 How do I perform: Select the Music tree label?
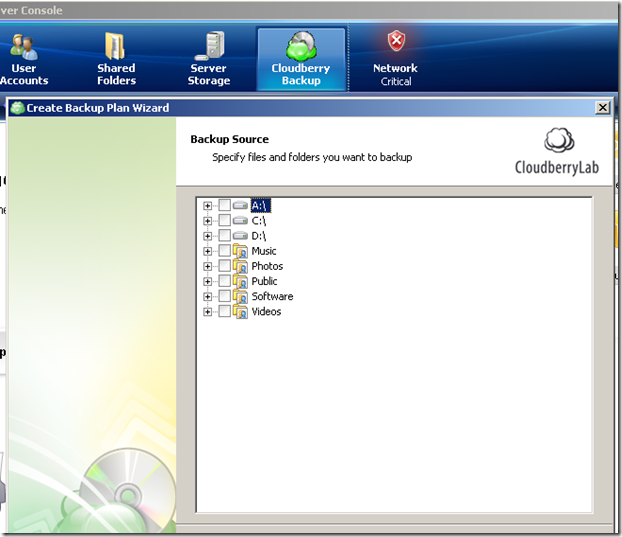pyautogui.click(x=264, y=251)
